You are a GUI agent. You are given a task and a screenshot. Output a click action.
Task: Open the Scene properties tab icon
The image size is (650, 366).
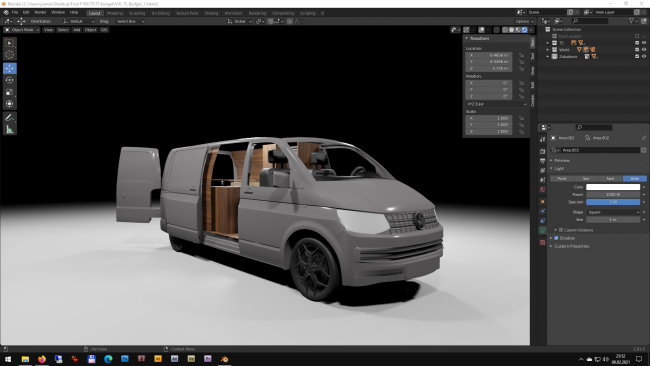coord(543,180)
